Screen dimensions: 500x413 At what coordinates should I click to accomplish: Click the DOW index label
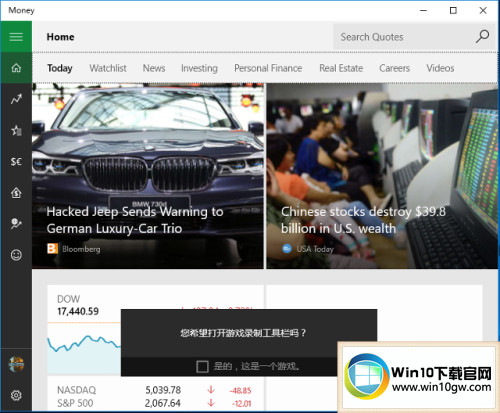(68, 299)
